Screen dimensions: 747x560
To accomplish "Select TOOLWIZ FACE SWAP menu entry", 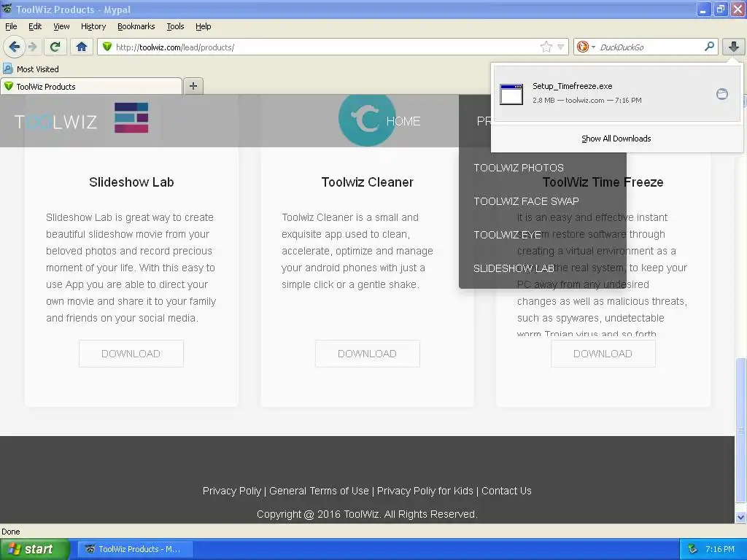I will [x=526, y=201].
